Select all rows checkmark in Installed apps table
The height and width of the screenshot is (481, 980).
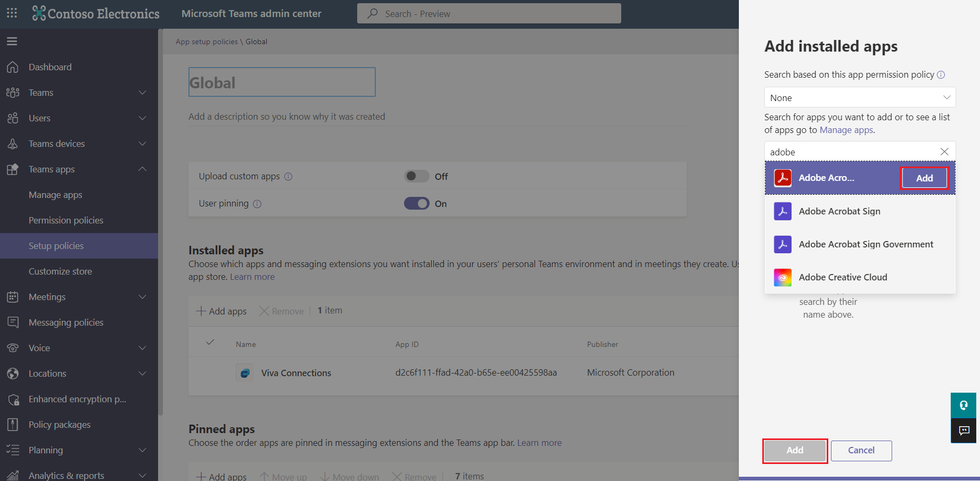[210, 342]
